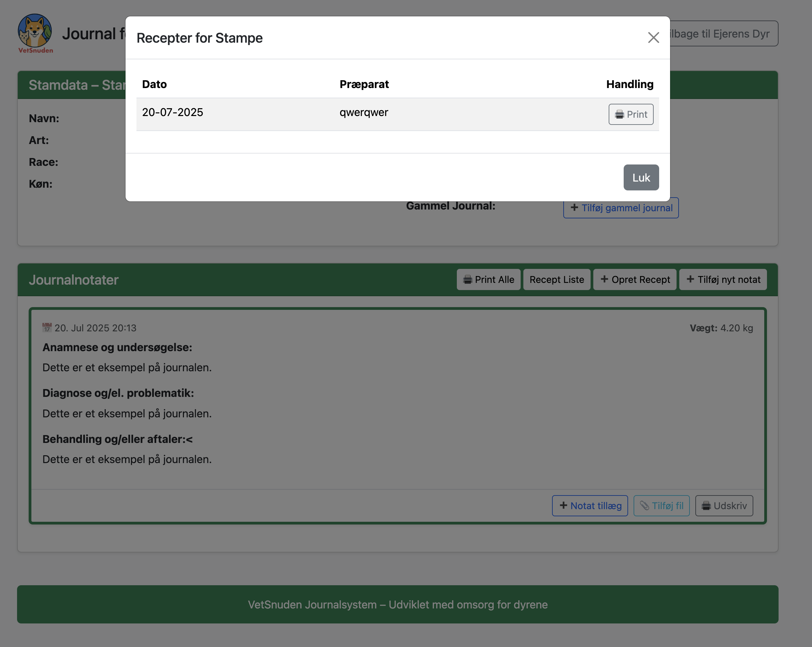The width and height of the screenshot is (812, 647).
Task: Close the Recepter dialog with the X
Action: [x=653, y=38]
